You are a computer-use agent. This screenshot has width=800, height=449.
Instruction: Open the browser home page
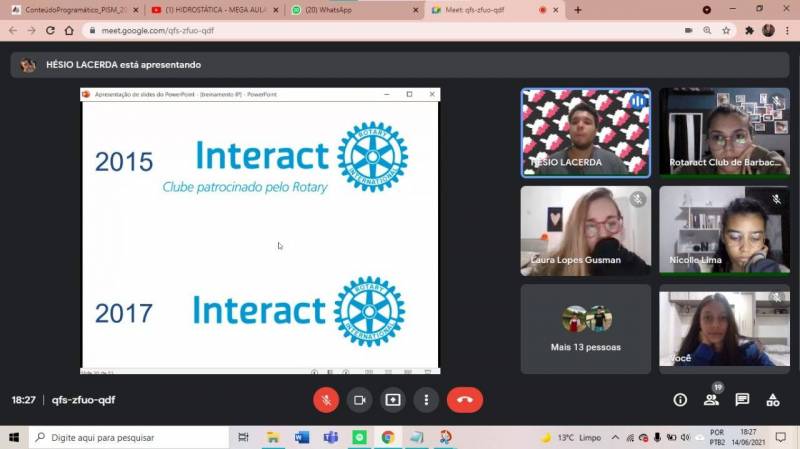click(x=69, y=31)
